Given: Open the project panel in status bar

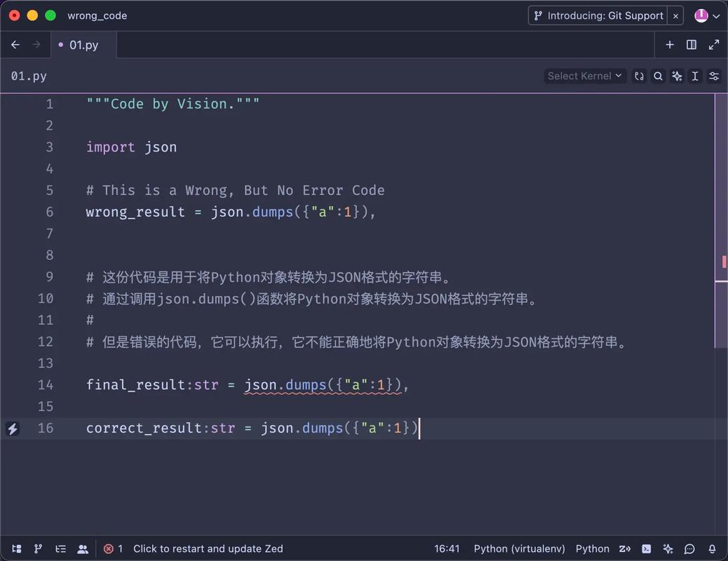Looking at the screenshot, I should pos(16,549).
